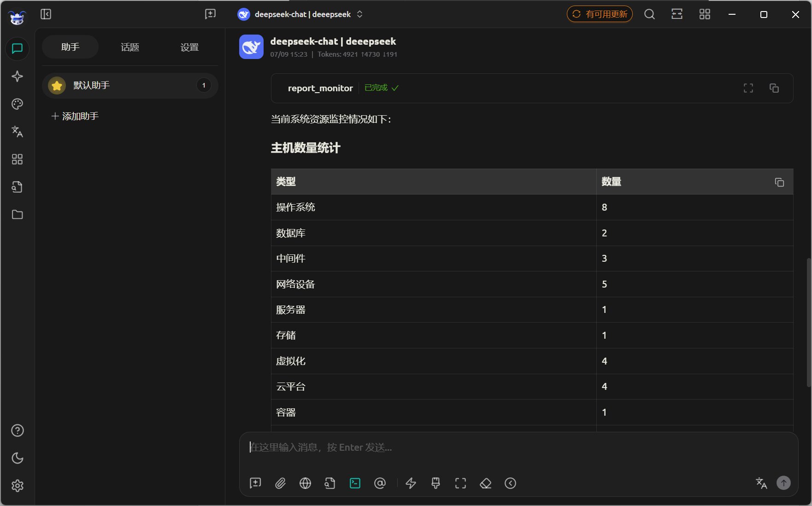Open the chat assistants sidebar icon

(18, 48)
